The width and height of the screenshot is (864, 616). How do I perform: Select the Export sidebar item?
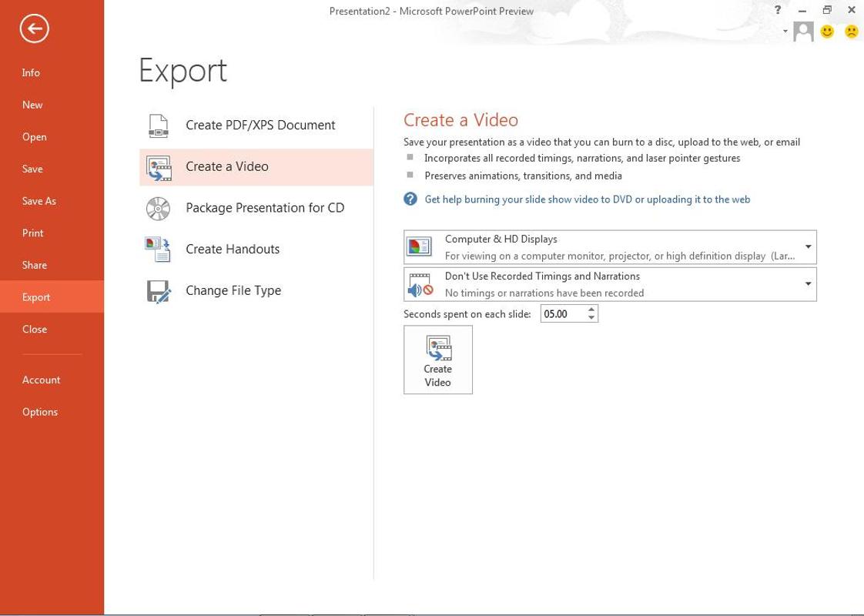click(52, 296)
